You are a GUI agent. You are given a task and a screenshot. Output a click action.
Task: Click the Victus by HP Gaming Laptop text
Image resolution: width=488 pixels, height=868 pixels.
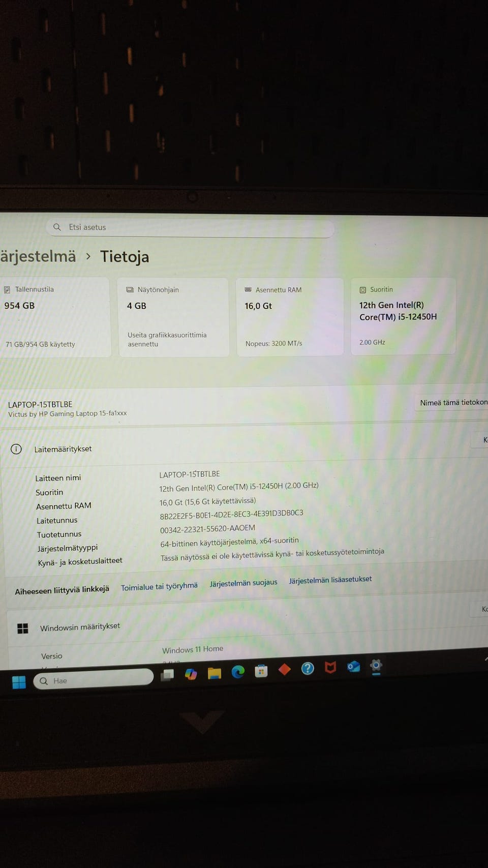[x=67, y=414]
